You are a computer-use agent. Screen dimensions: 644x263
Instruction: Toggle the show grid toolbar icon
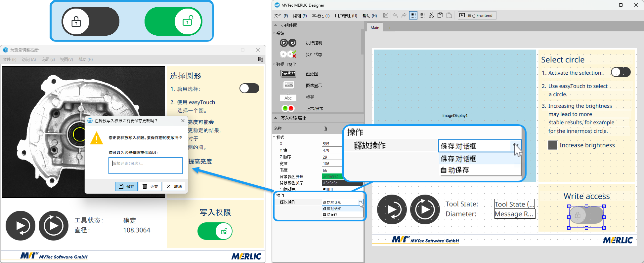tap(413, 15)
